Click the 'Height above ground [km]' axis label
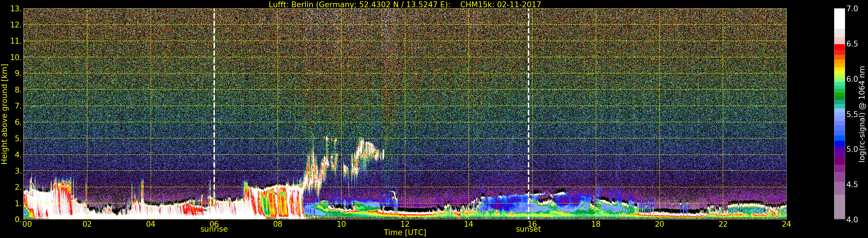 click(4, 114)
